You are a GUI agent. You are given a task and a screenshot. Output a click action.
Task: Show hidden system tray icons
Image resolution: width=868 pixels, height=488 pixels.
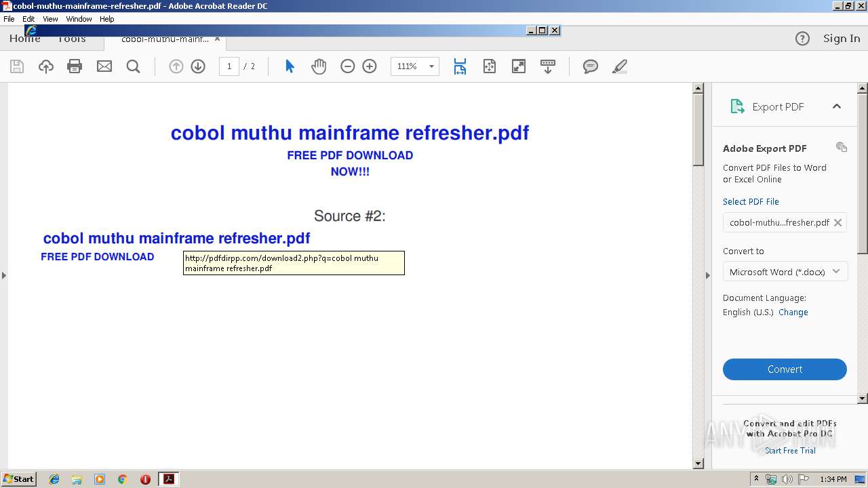(x=757, y=479)
